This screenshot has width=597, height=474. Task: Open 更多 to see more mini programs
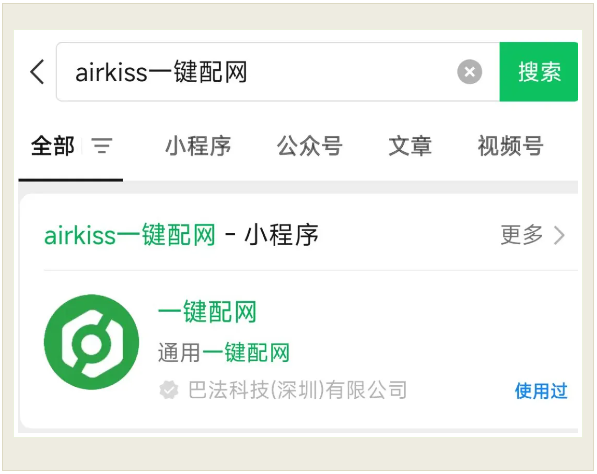(521, 235)
